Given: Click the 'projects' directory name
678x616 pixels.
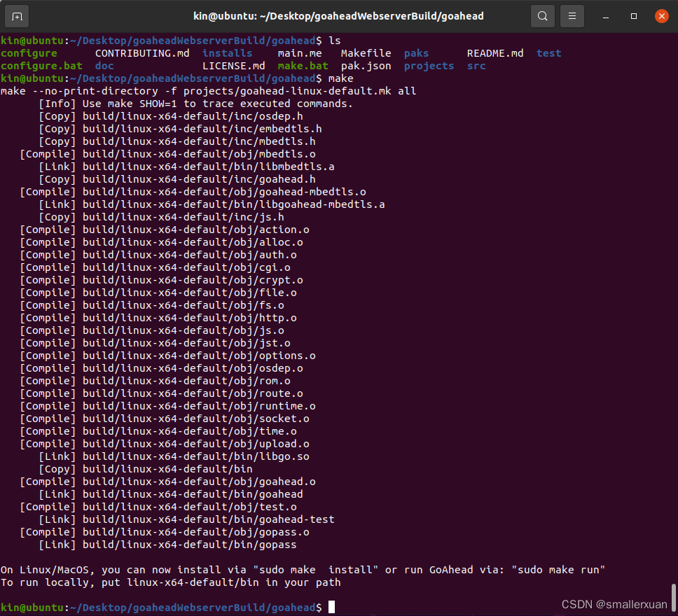Looking at the screenshot, I should click(429, 66).
